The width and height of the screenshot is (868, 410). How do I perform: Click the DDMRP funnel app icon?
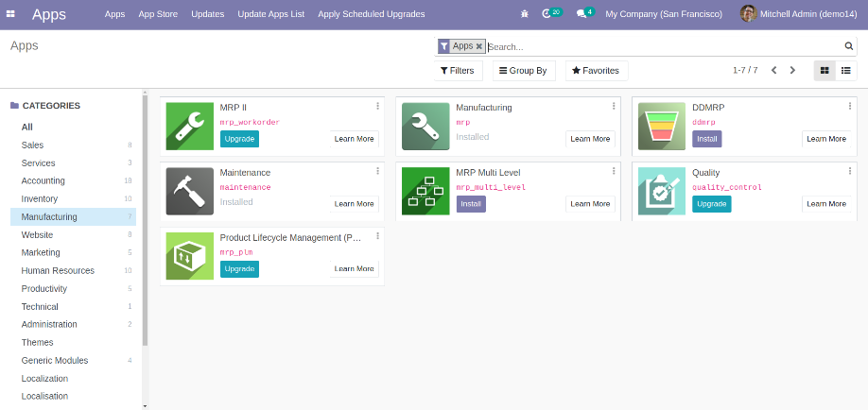(x=662, y=127)
